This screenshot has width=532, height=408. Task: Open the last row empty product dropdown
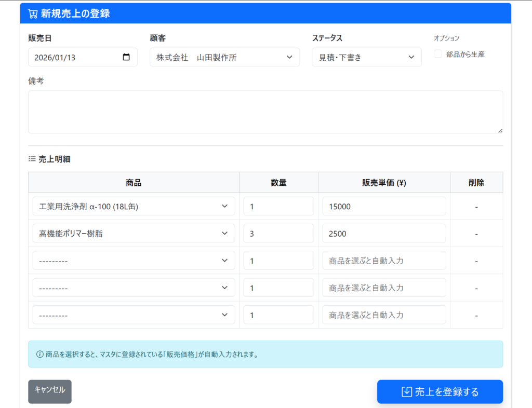(x=134, y=315)
